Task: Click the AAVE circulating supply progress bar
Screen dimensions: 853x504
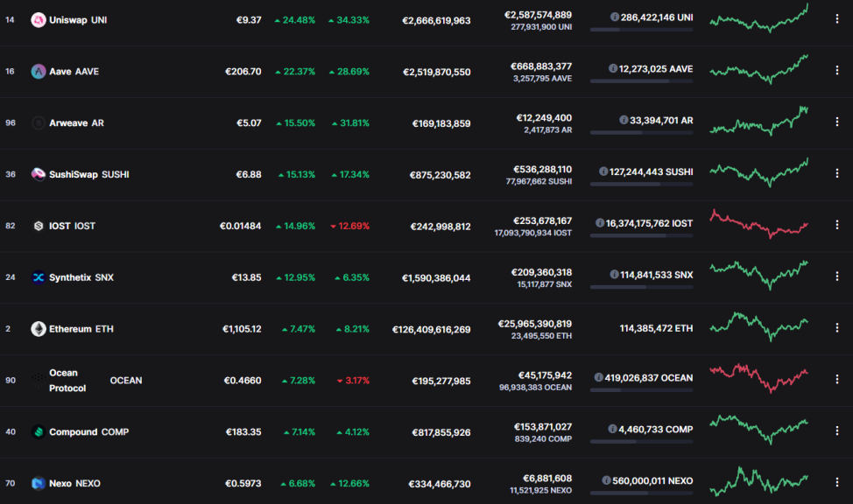Action: pos(641,81)
